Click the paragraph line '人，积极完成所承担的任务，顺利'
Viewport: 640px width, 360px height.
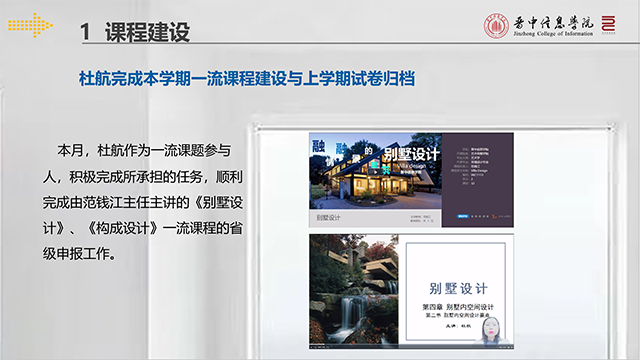pos(143,177)
